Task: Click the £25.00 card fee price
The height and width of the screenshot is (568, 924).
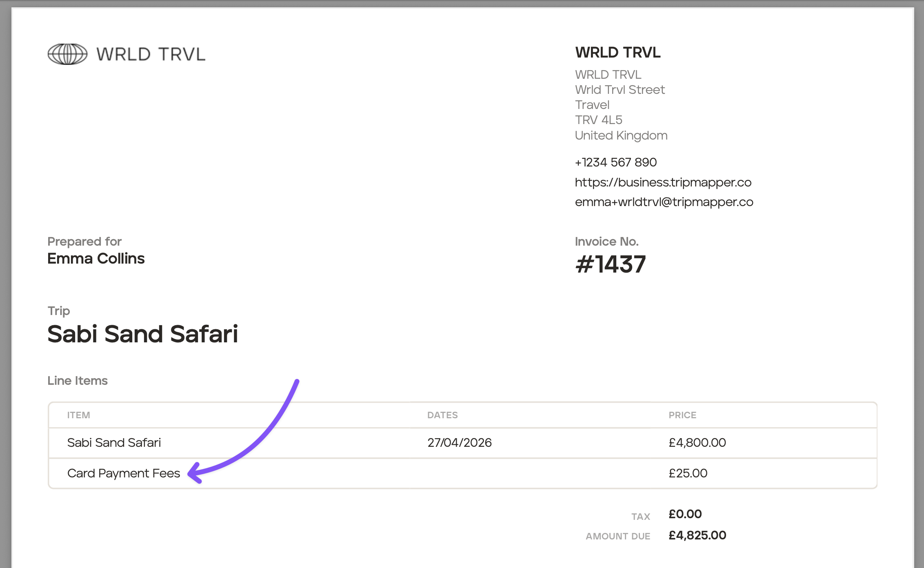Action: pos(688,473)
